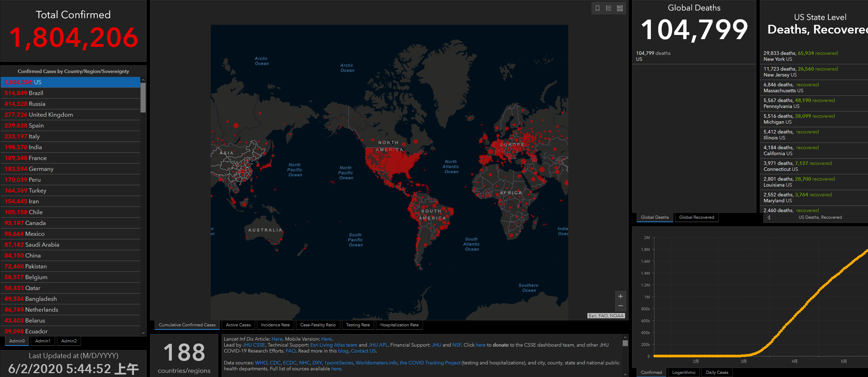This screenshot has width=868, height=377.
Task: Switch chart to Logarithmic view
Action: point(684,372)
